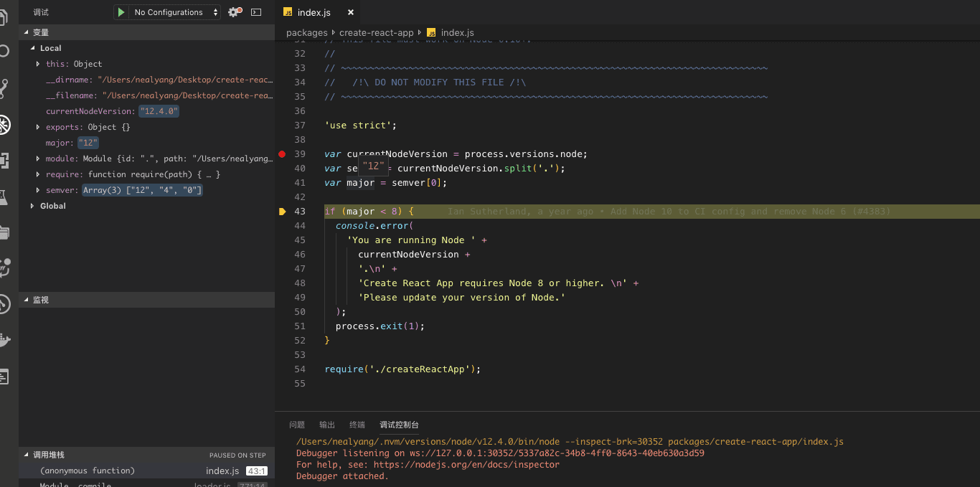980x487 pixels.
Task: Switch to the 问题 problems tab
Action: 297,425
